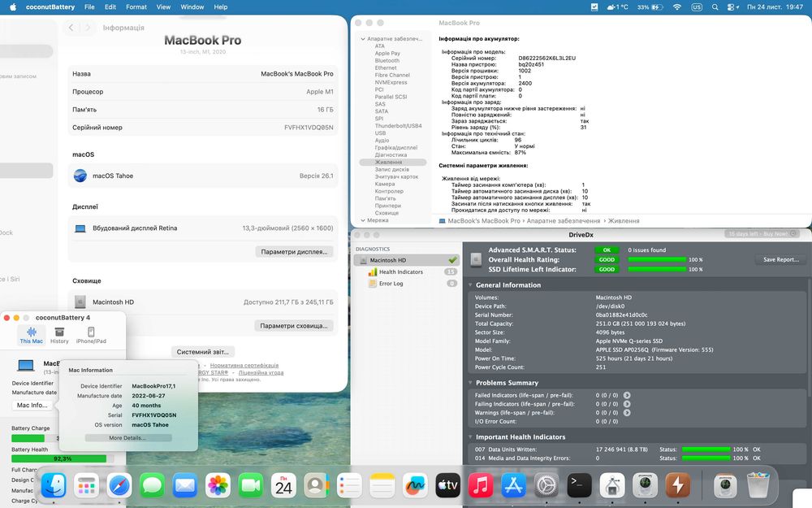Switch to This Mac tab in coconutBattery
Screen dimensions: 812x508
[x=31, y=336]
